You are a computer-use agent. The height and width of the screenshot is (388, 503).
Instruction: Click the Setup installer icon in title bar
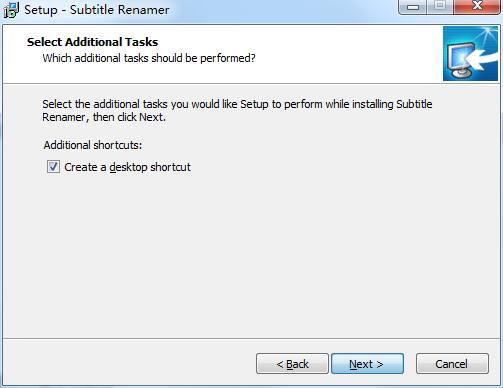tap(11, 10)
